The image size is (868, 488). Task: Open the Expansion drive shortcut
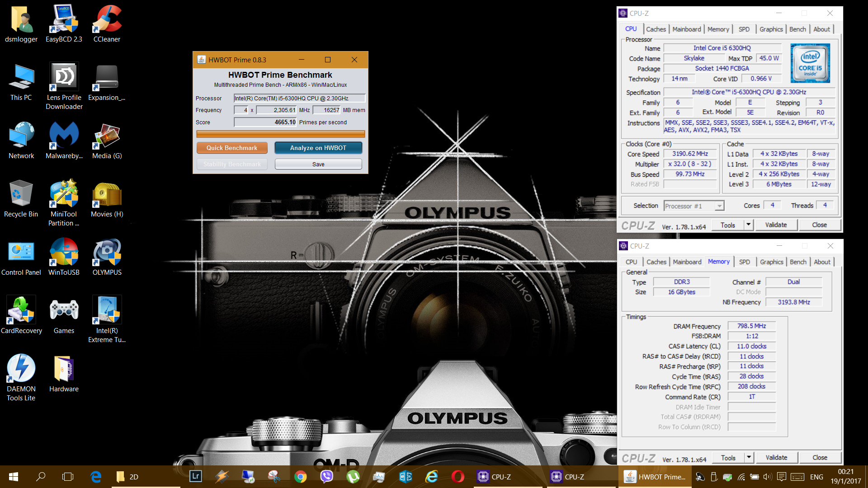107,83
